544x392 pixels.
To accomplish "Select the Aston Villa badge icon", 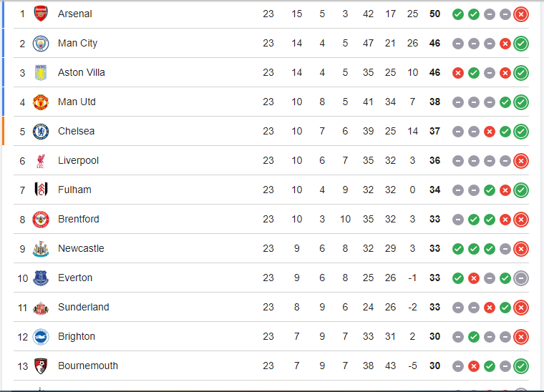I will [40, 73].
